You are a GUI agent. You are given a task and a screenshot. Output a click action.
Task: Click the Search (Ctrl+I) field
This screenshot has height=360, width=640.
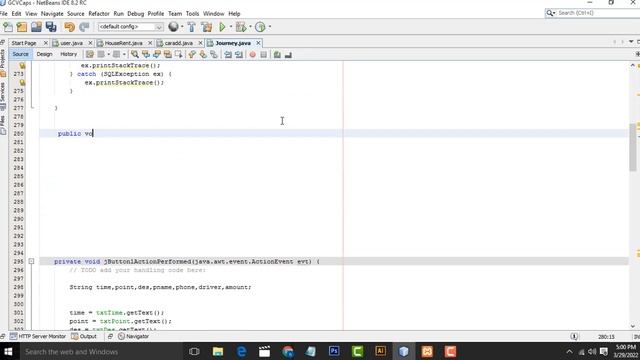[x=593, y=13]
